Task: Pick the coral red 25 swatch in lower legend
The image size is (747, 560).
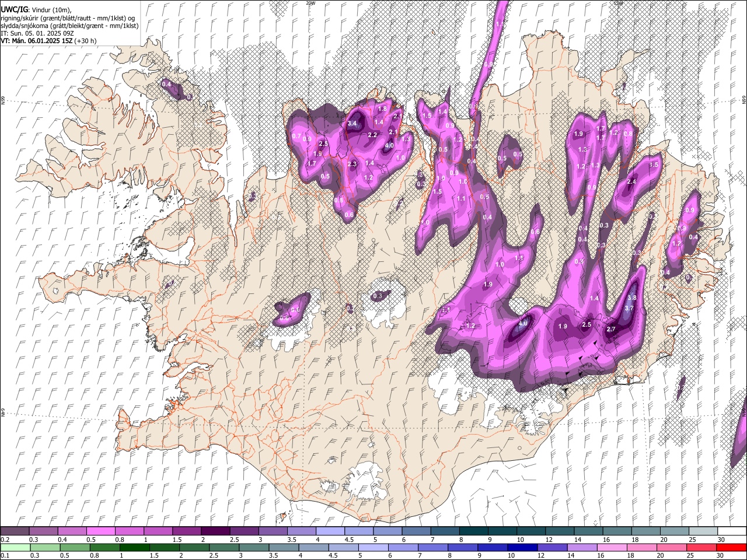Action: pyautogui.click(x=701, y=547)
